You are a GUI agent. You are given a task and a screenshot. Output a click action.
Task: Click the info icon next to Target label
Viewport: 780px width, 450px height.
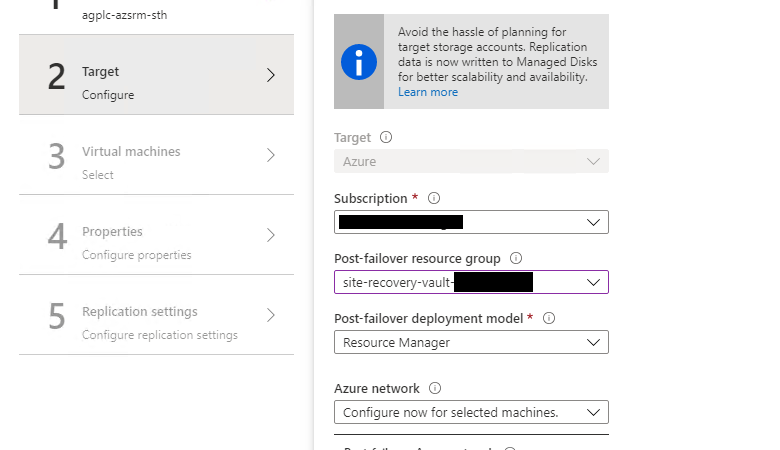(386, 138)
